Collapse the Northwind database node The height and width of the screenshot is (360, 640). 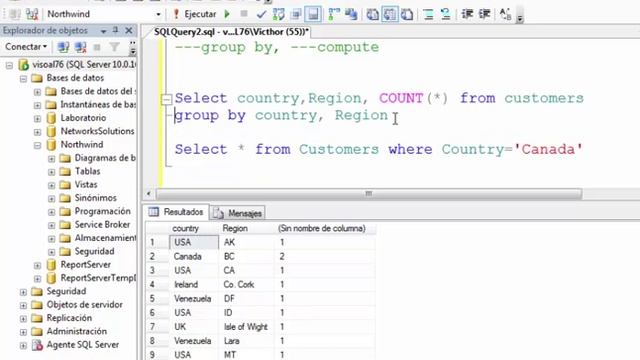point(37,145)
